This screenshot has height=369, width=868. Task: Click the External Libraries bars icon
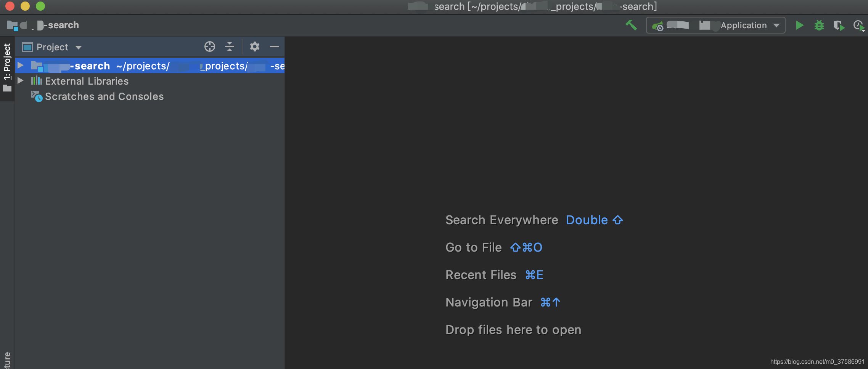point(37,80)
